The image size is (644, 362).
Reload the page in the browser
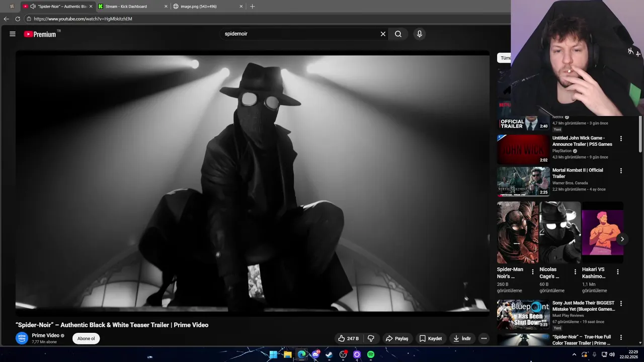point(18,19)
